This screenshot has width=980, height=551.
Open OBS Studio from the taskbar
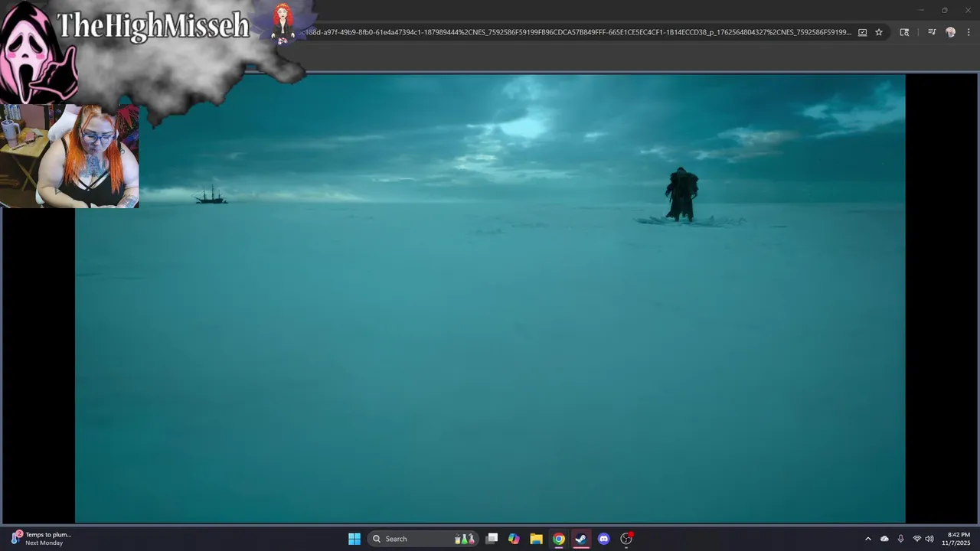pos(626,539)
